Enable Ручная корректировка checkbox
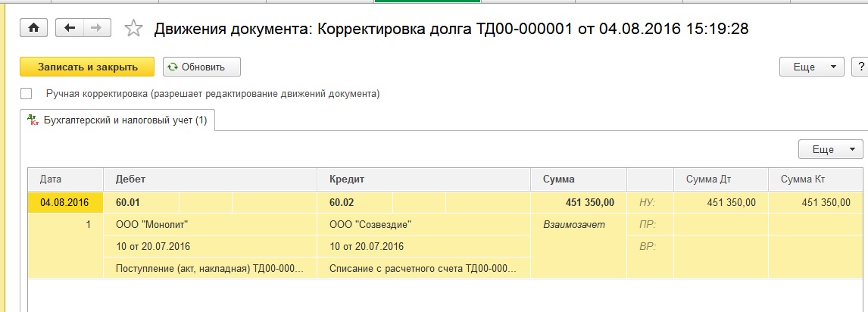868x312 pixels. (x=27, y=94)
